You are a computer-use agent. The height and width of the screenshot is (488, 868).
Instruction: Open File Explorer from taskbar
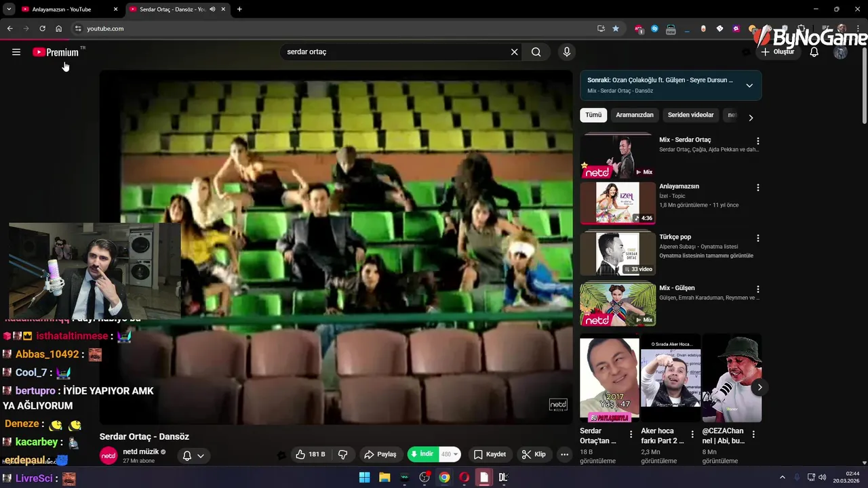(384, 477)
